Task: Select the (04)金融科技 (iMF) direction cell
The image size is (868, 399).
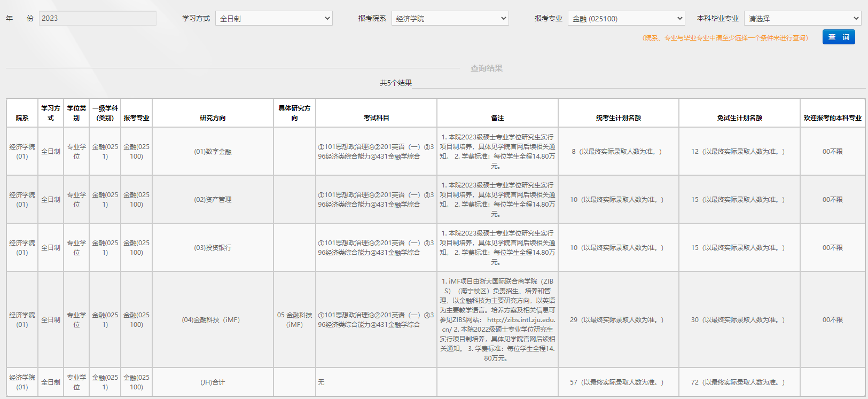Action: coord(210,320)
